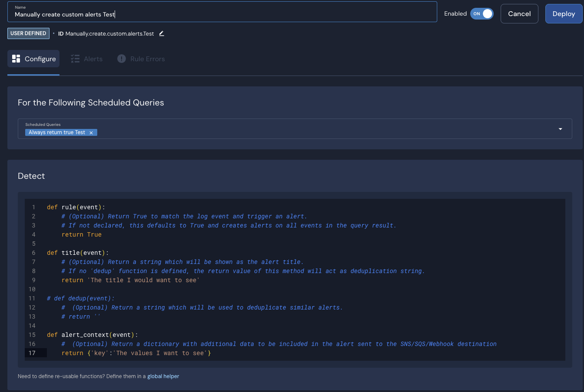
Task: Click the "If no 'dedup' function" comment line
Action: click(243, 271)
